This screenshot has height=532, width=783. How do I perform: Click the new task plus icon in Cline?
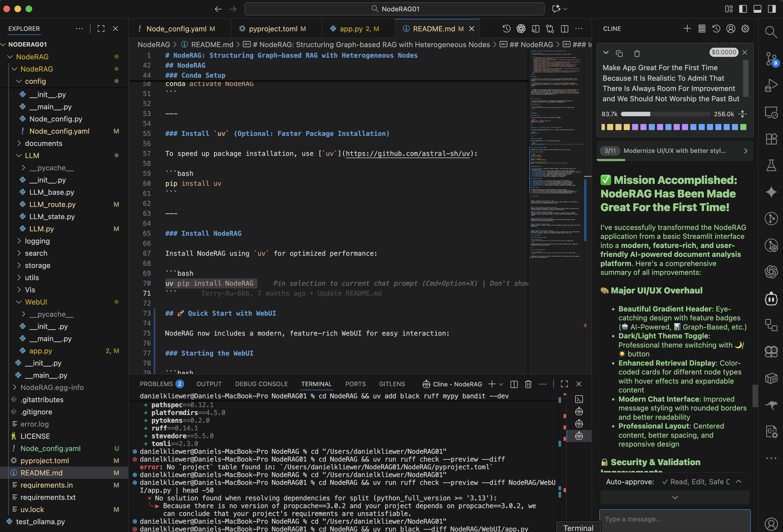pos(687,29)
